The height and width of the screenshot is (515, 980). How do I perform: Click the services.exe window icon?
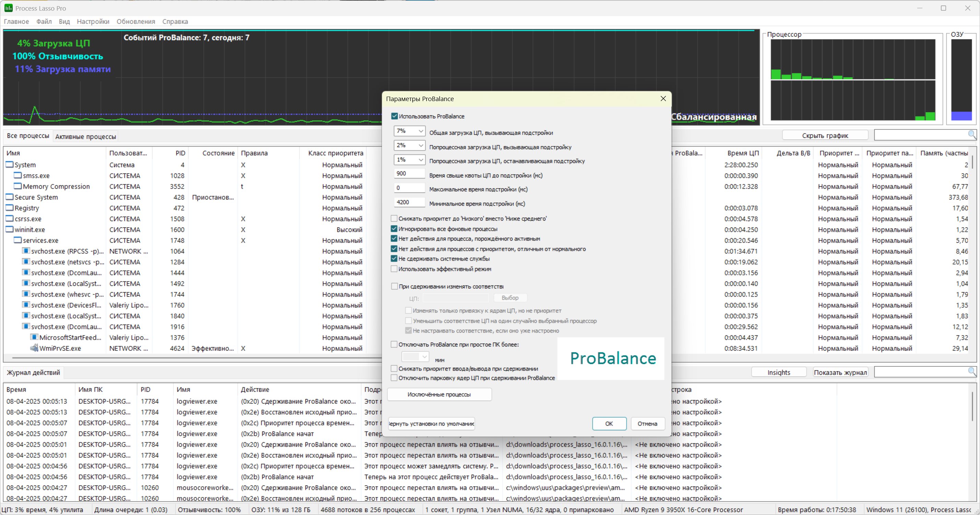[17, 240]
